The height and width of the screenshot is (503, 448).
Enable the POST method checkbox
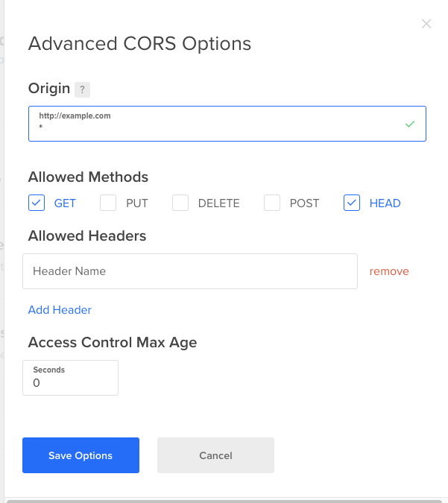[272, 203]
